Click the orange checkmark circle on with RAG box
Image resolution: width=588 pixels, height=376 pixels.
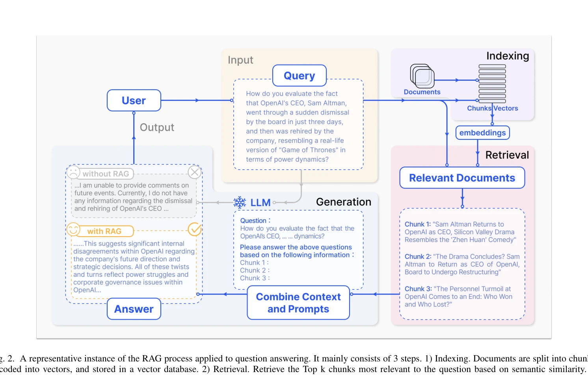(x=195, y=229)
